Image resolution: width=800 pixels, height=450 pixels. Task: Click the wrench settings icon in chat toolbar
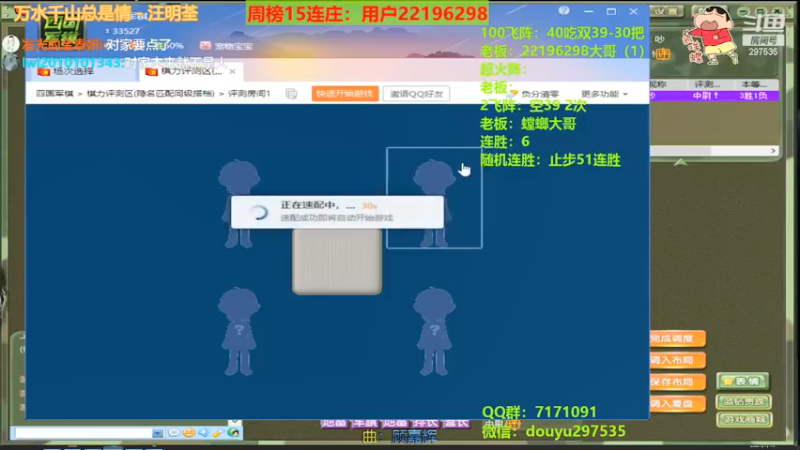click(x=218, y=433)
